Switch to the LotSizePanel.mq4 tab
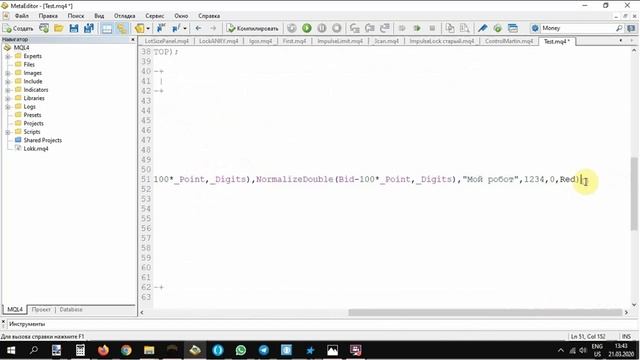This screenshot has width=640, height=360. (x=167, y=41)
